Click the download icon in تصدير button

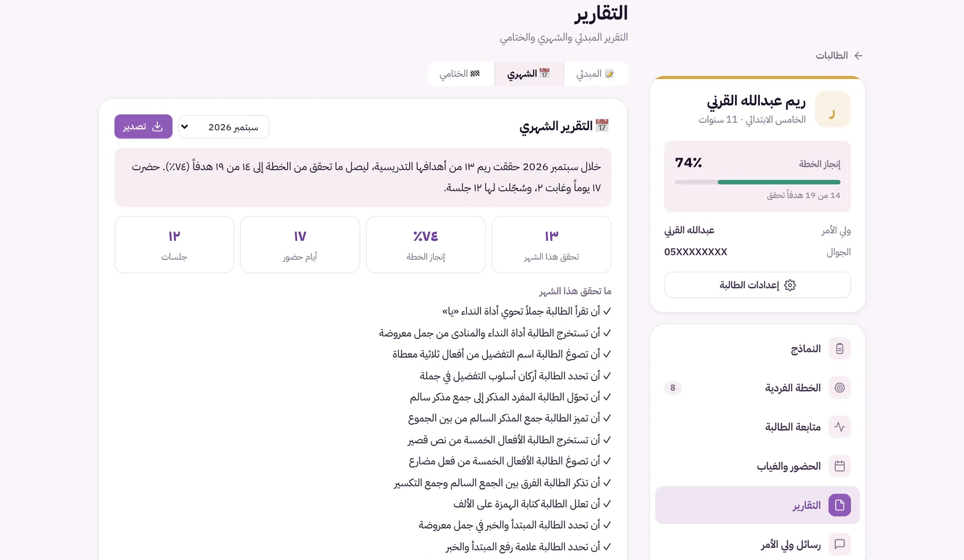158,126
